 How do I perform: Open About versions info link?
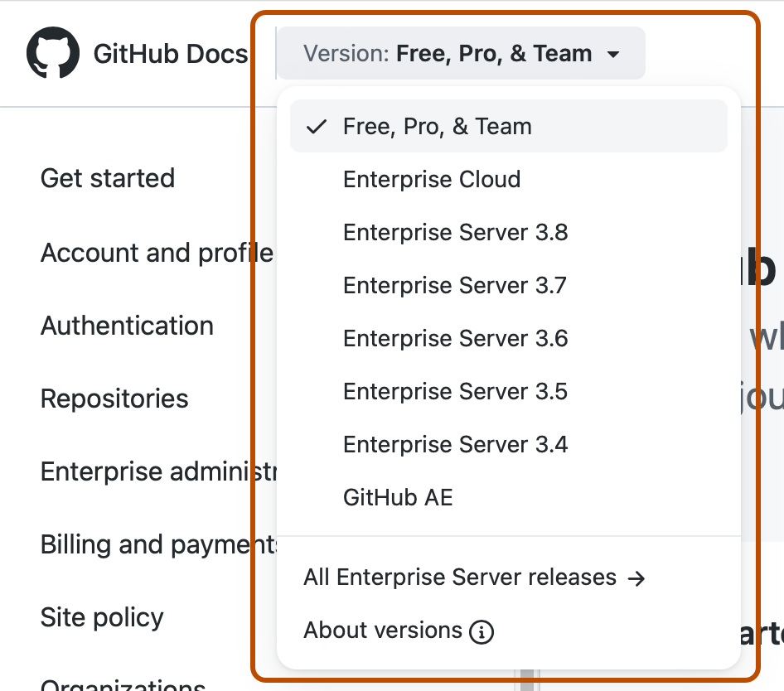click(x=399, y=631)
